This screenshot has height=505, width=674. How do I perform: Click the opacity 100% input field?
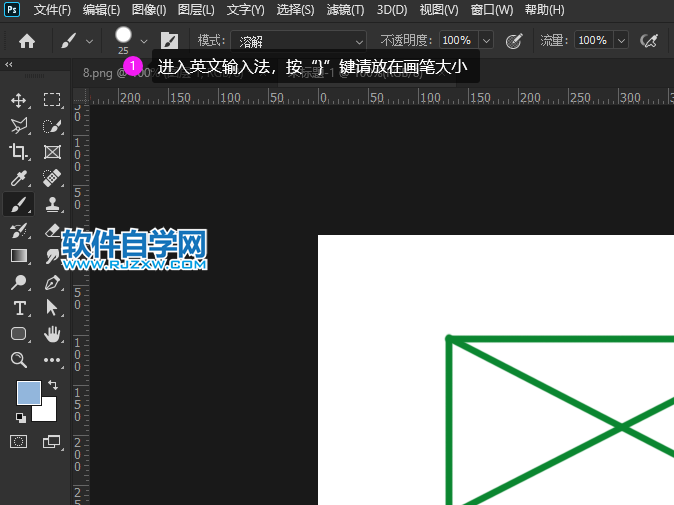pos(458,41)
